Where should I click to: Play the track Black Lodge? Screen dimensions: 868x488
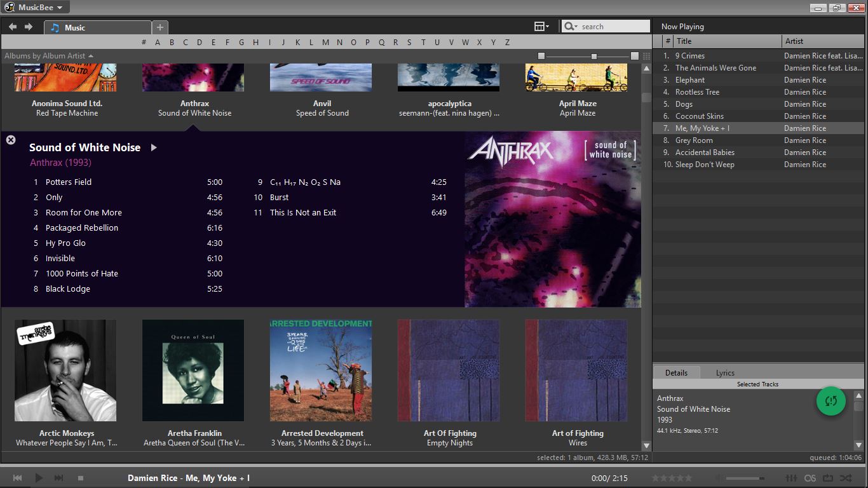pyautogui.click(x=68, y=288)
